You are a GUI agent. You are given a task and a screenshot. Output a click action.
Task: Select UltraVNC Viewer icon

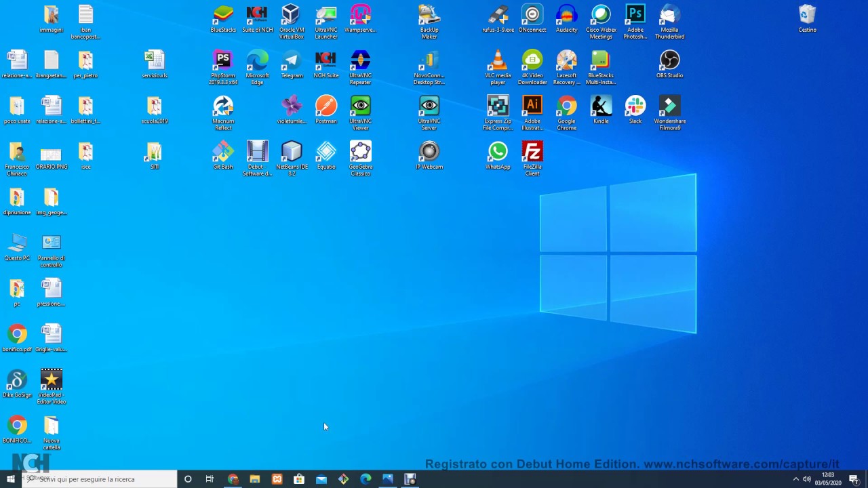pos(360,113)
